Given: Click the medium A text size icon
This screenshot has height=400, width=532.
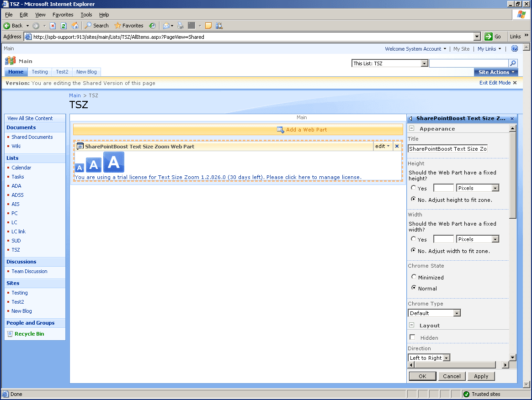Looking at the screenshot, I should (x=94, y=165).
